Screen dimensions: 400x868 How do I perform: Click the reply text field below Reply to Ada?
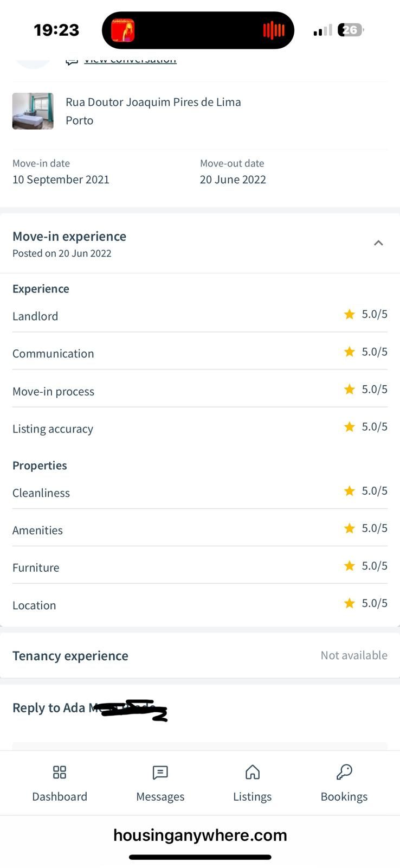pos(200,746)
